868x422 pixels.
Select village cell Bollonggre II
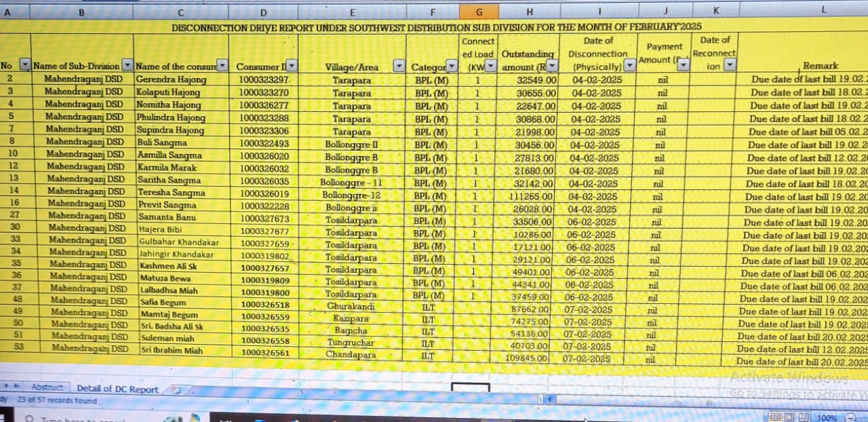[351, 145]
